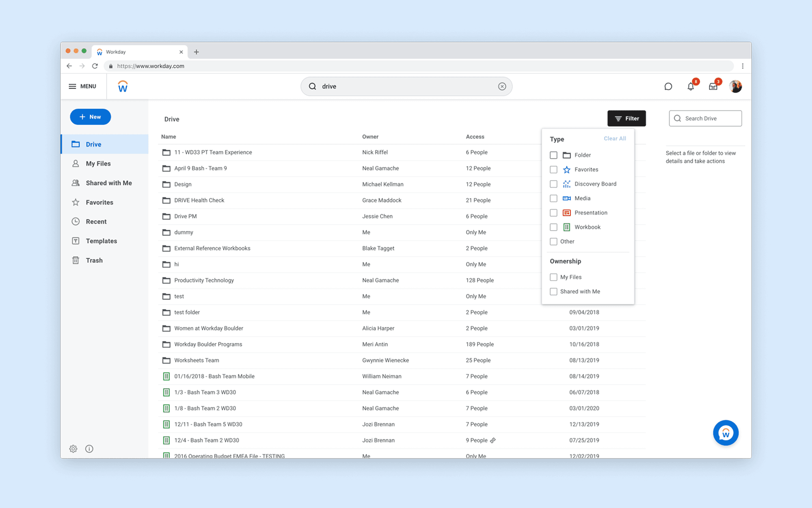812x508 pixels.
Task: Select Templates in the sidebar
Action: (x=101, y=241)
